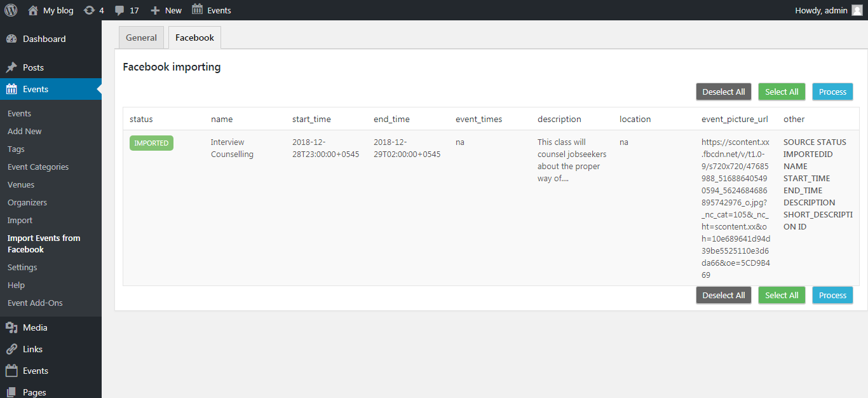Click the 'other' column header
Viewport: 868px width, 398px height.
click(794, 119)
